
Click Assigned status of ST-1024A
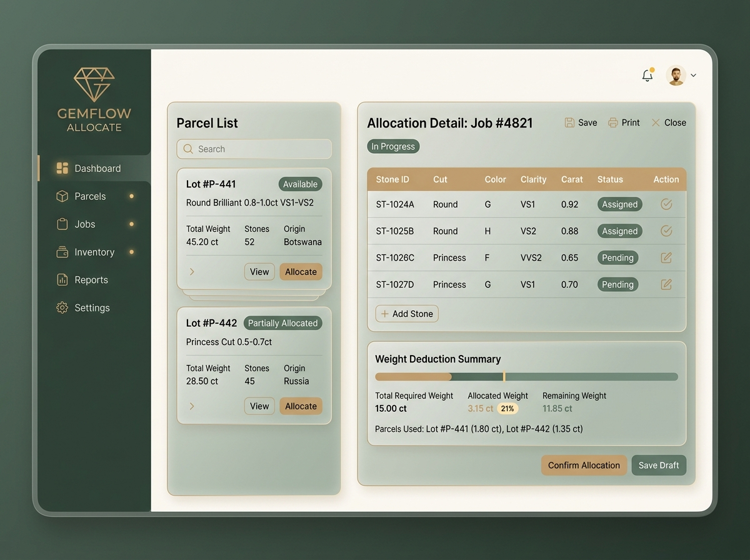(x=620, y=204)
